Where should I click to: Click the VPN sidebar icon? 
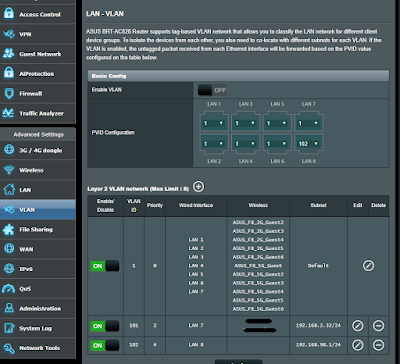pos(9,34)
